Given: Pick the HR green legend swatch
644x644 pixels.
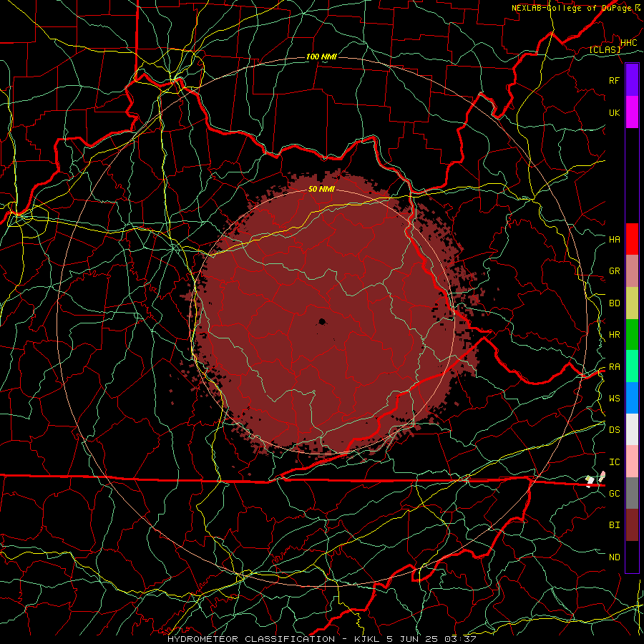Looking at the screenshot, I should coord(632,335).
